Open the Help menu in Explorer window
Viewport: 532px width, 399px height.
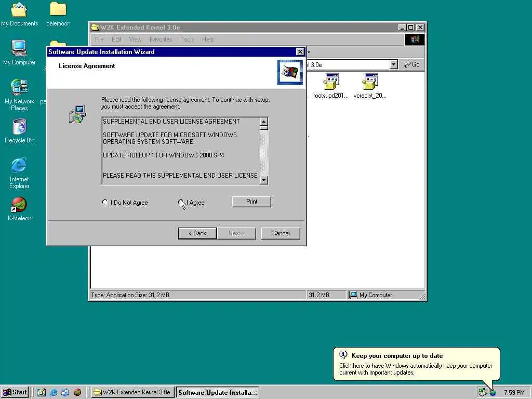(208, 39)
